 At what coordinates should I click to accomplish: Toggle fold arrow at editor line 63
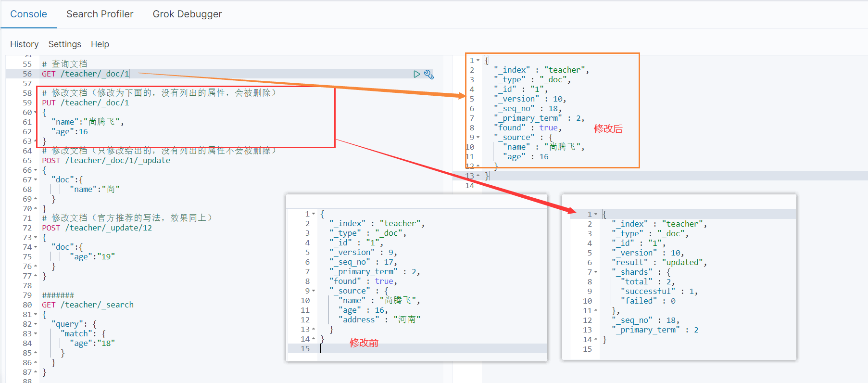pos(36,141)
